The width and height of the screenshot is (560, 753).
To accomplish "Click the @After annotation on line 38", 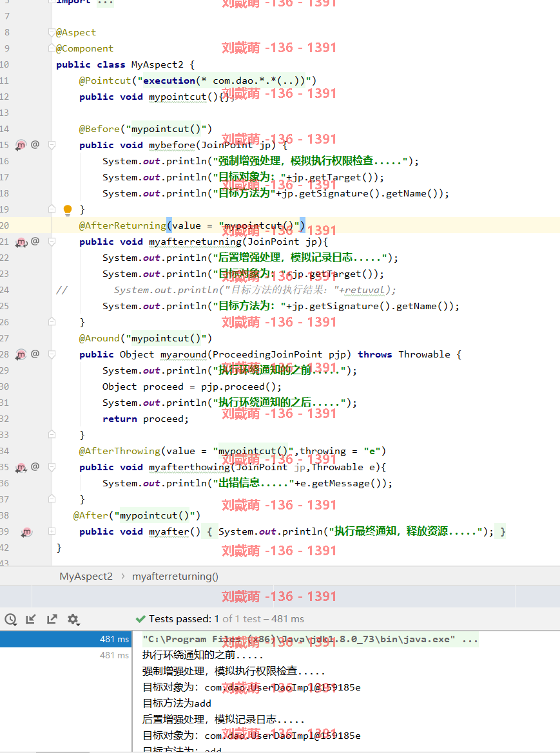I will pos(90,516).
